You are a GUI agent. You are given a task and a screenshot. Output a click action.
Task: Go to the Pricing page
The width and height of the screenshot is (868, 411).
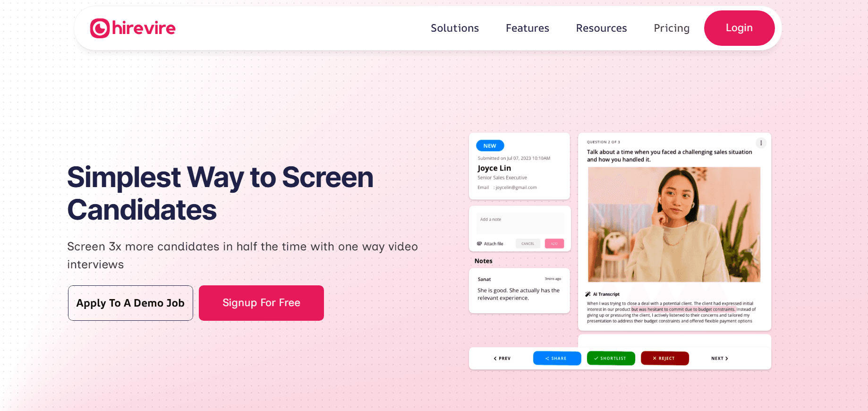click(x=672, y=28)
